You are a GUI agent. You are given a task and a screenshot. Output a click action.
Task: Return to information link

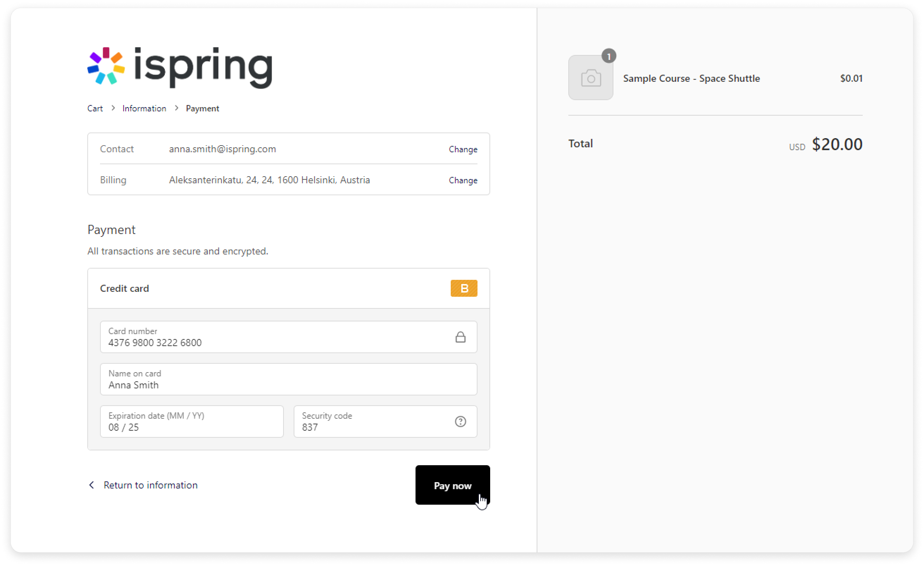(150, 485)
